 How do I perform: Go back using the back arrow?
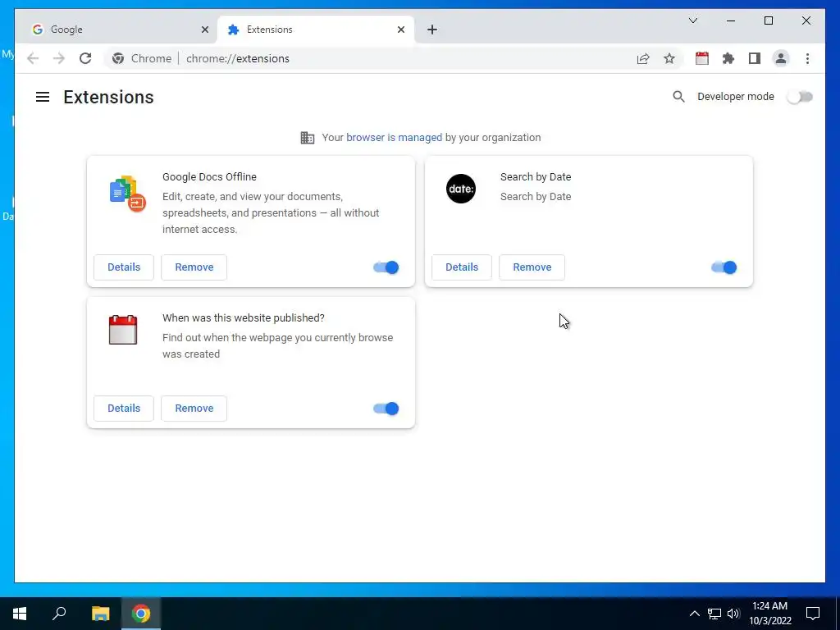[33, 58]
